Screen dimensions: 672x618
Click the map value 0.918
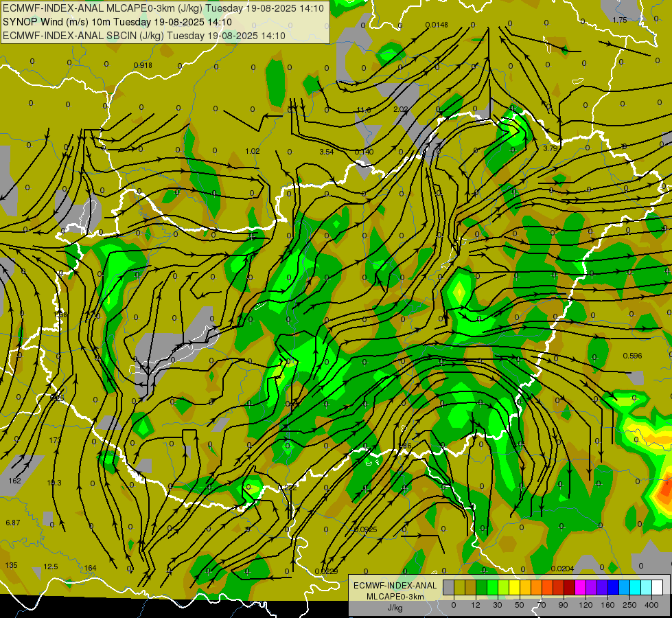pyautogui.click(x=143, y=65)
